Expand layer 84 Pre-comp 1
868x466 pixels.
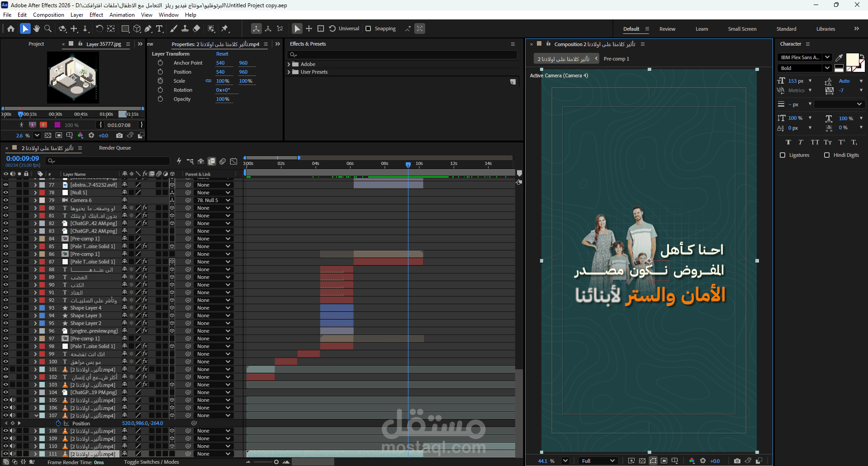click(35, 239)
